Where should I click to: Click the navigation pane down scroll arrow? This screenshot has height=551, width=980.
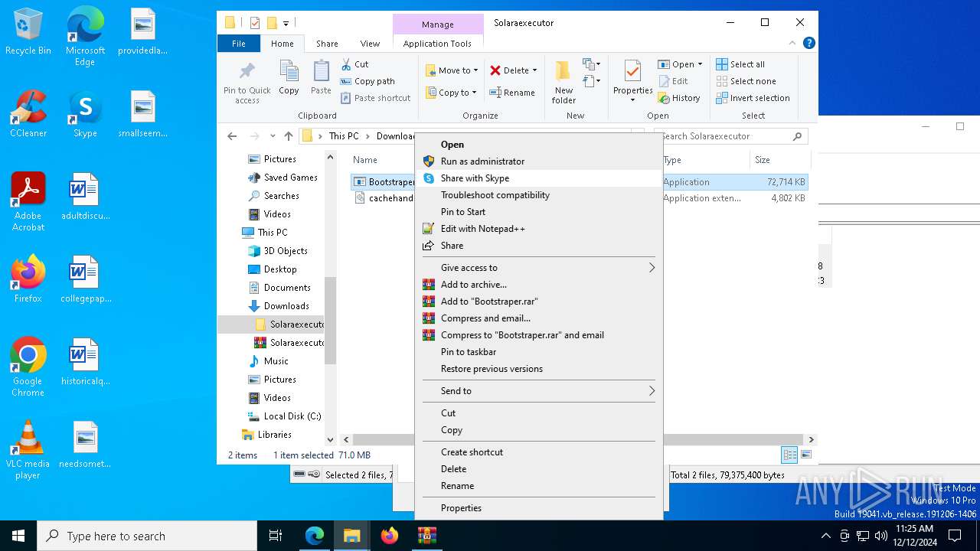pyautogui.click(x=331, y=440)
